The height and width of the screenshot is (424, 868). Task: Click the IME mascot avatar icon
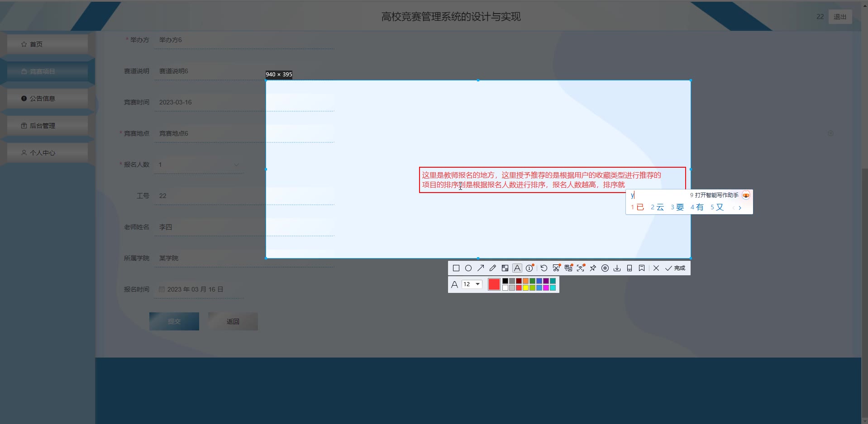[746, 195]
